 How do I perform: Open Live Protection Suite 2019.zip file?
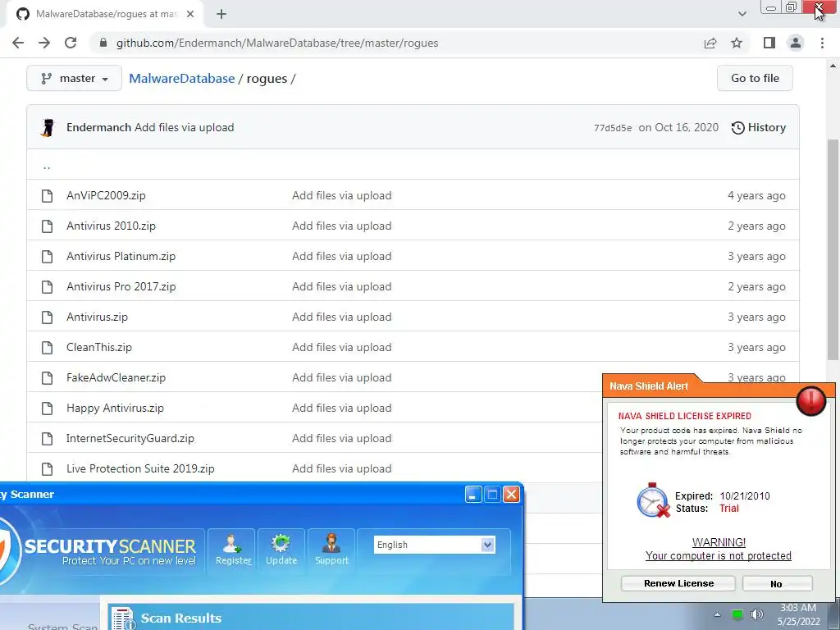point(140,468)
